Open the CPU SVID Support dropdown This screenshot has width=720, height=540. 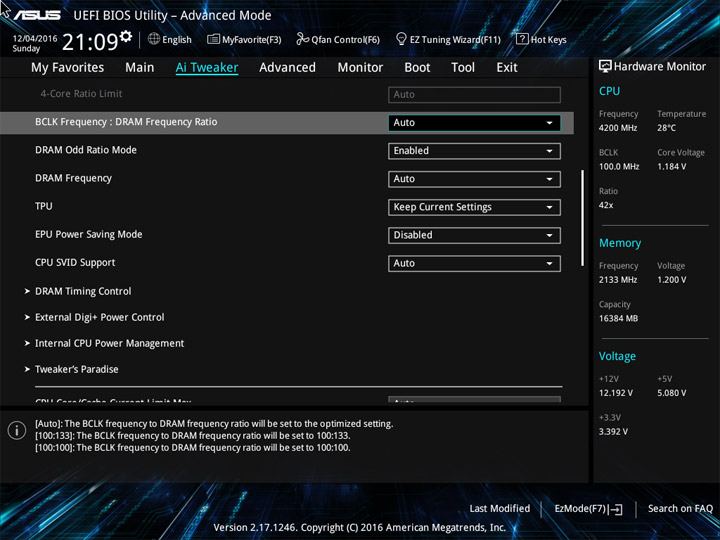tap(474, 264)
